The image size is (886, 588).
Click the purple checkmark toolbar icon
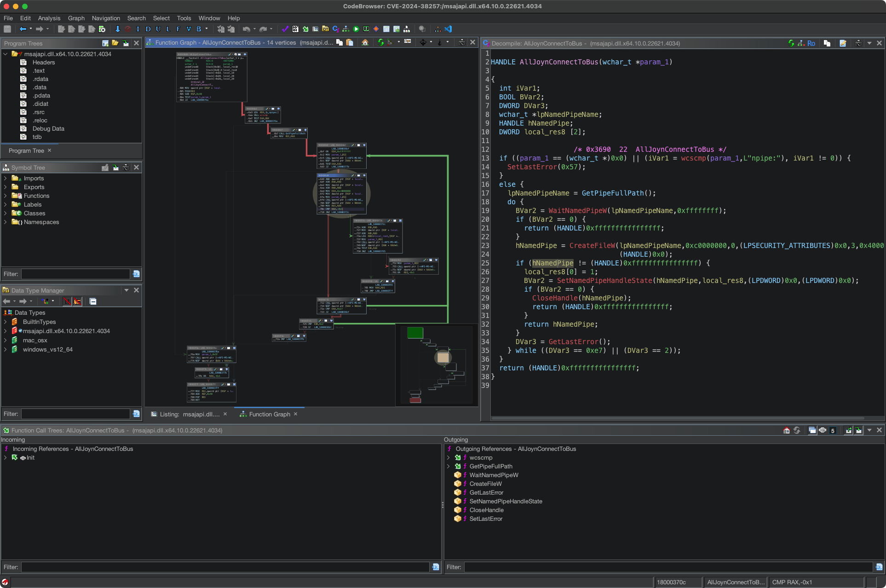click(285, 29)
